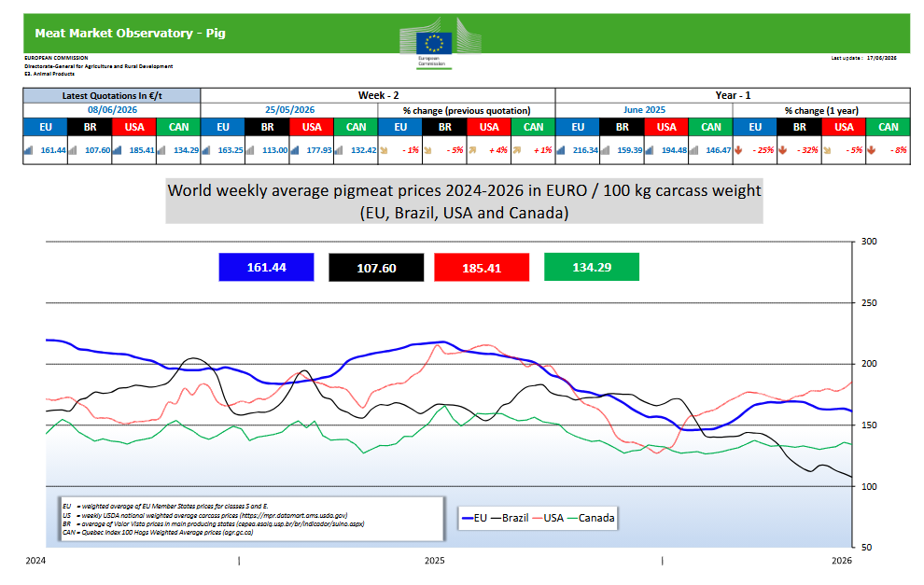Click the 'Last update' date text
924x585 pixels.
(863, 59)
